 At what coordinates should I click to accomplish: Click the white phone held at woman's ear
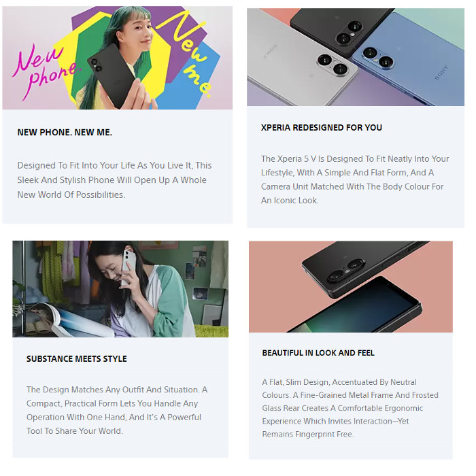click(128, 267)
